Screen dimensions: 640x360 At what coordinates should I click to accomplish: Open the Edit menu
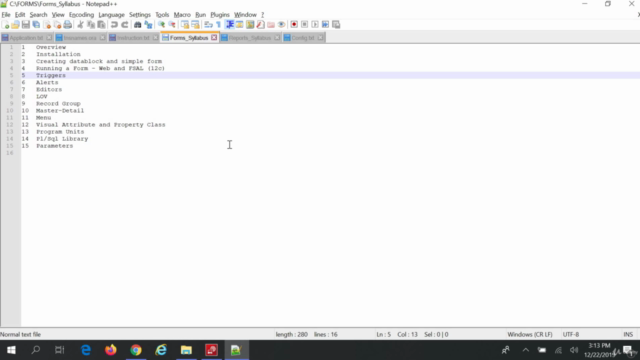[20, 15]
